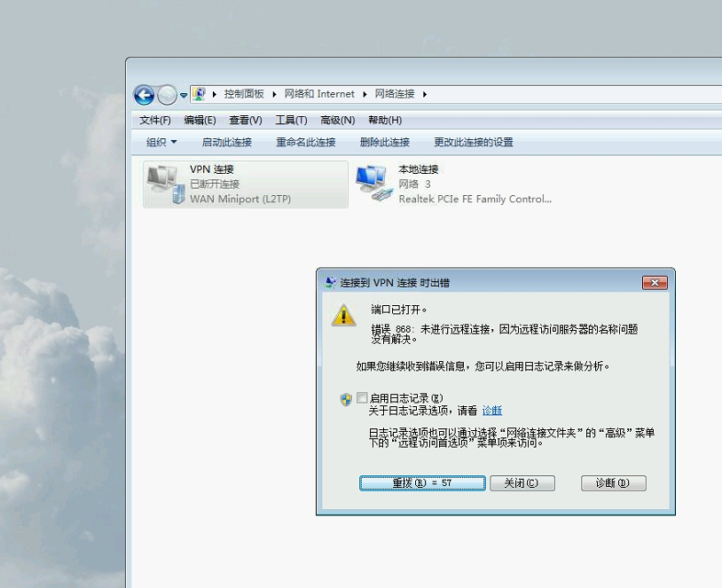Close the VPN error dialog
Viewport: 722px width, 588px height.
tap(655, 282)
